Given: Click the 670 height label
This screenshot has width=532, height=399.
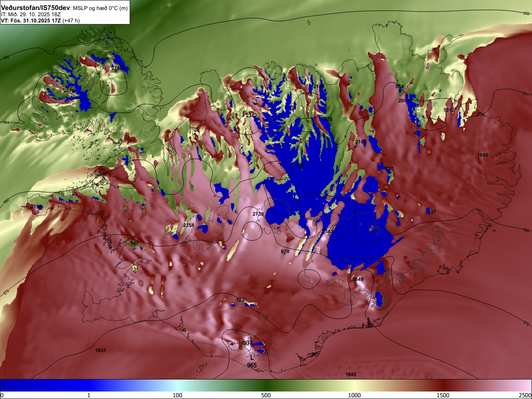Looking at the screenshot, I should click(285, 251).
